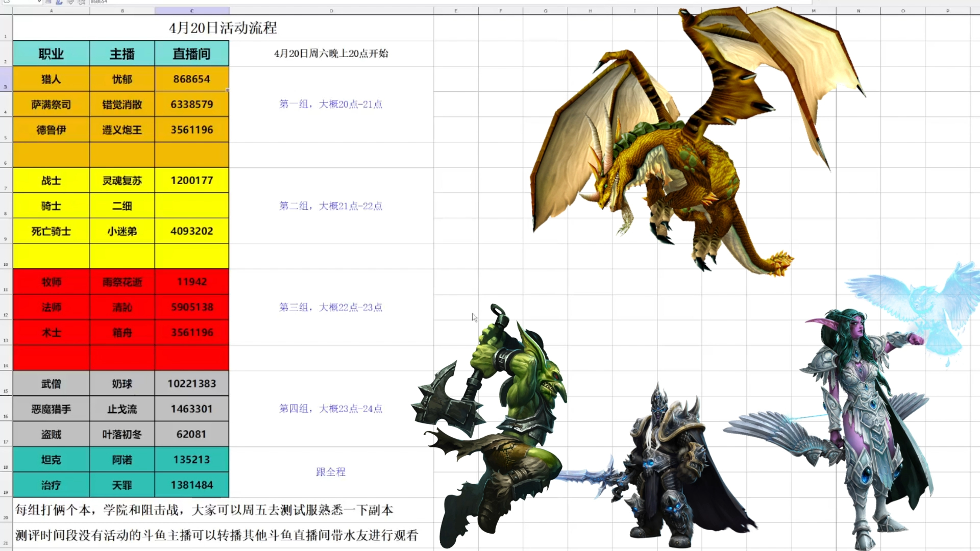Select cell containing 11942

click(x=192, y=282)
